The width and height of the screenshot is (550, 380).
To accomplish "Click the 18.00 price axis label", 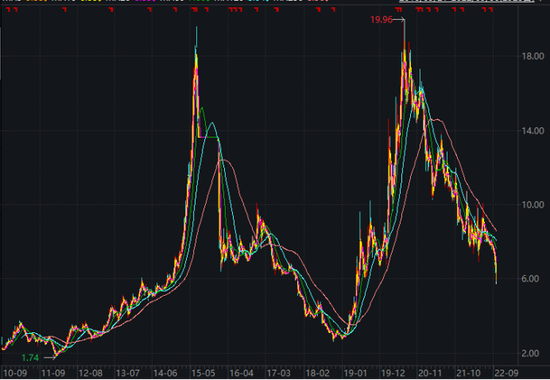I will tap(532, 56).
